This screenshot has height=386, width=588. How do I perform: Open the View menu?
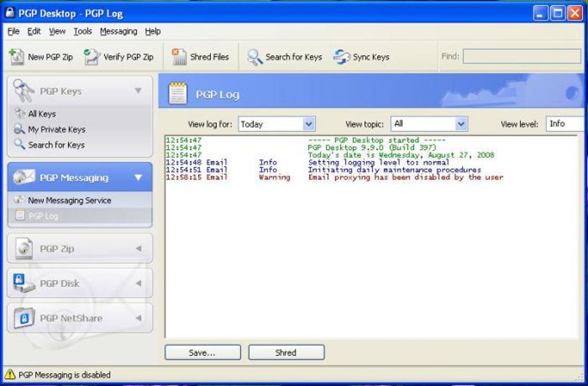(x=57, y=32)
